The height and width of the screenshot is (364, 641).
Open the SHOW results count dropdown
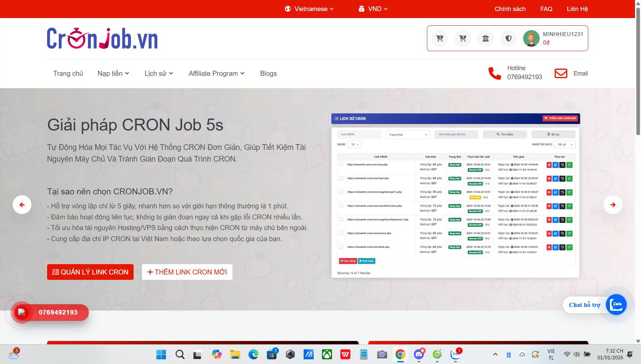click(354, 144)
